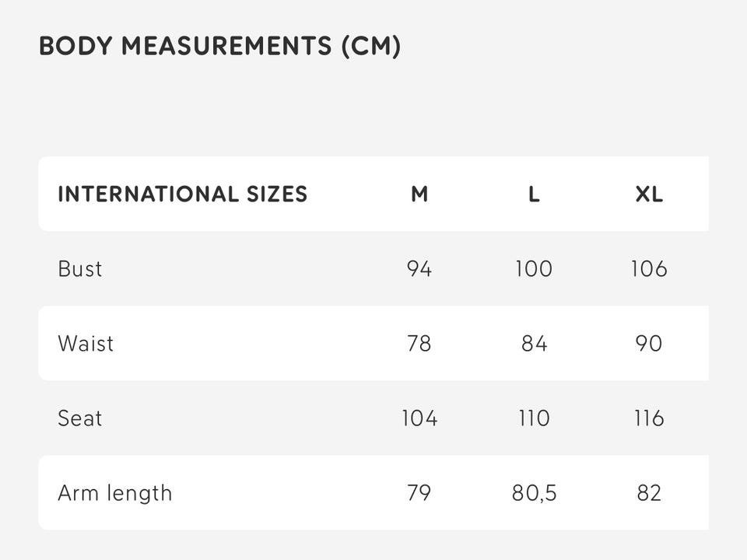The width and height of the screenshot is (747, 560).
Task: Click the Seat row label
Action: tap(80, 418)
